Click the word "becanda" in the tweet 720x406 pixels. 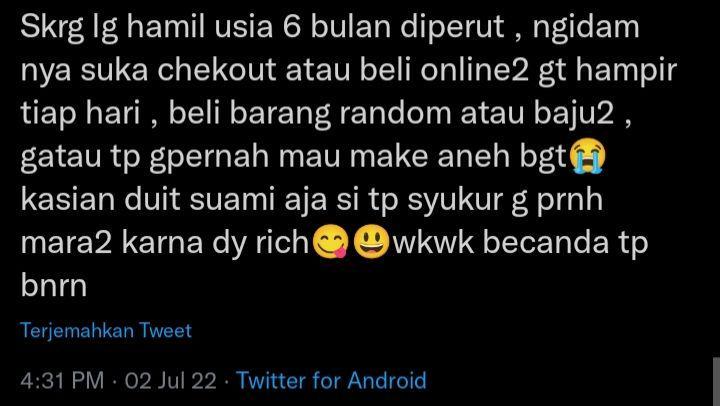coord(546,243)
